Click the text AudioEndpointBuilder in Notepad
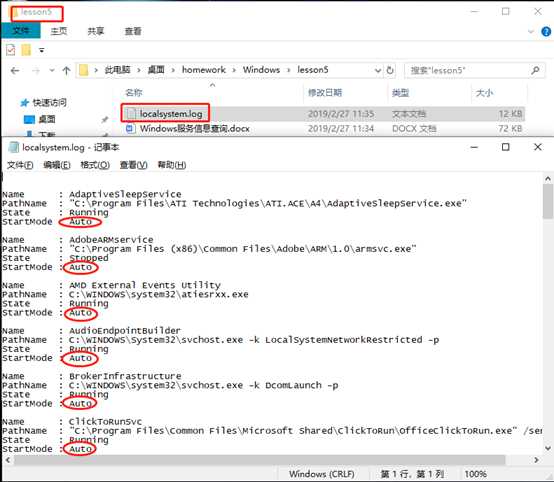The image size is (554, 482). tap(125, 331)
